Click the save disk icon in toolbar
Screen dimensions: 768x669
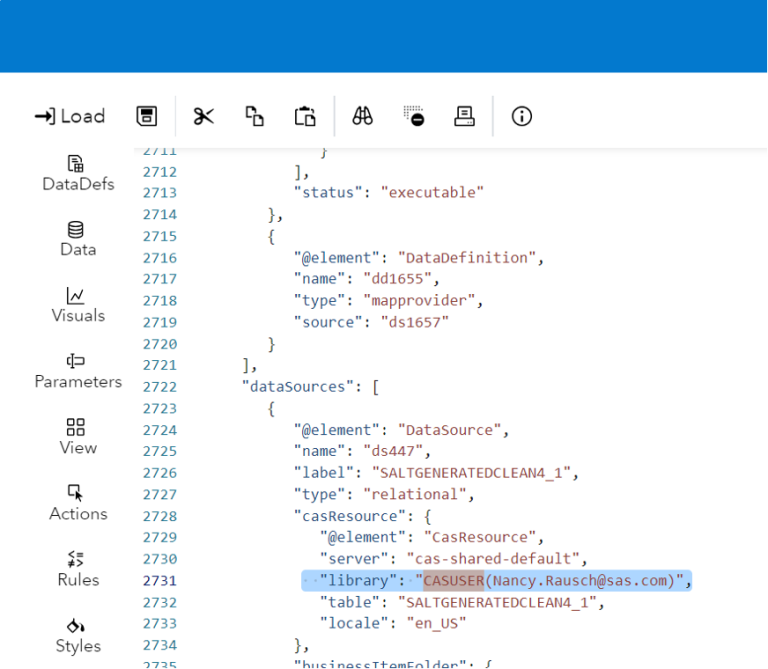147,116
